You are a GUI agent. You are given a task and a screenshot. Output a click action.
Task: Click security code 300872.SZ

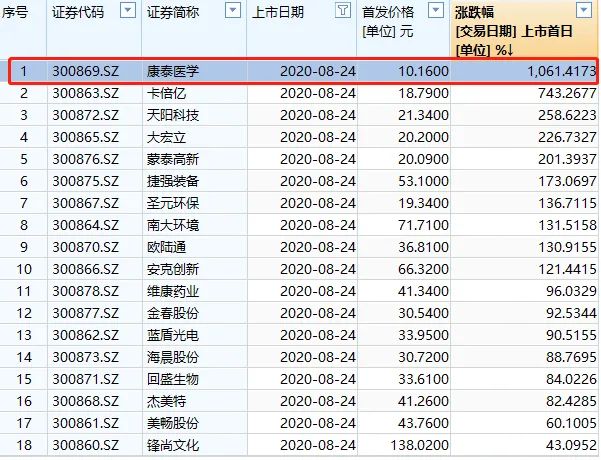(x=85, y=115)
